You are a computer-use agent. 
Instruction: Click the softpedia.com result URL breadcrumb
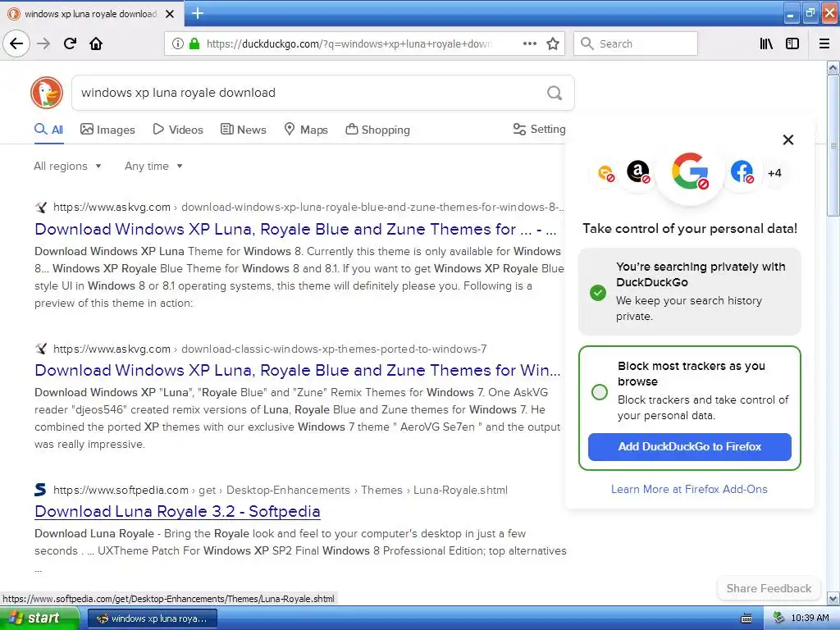pos(281,491)
